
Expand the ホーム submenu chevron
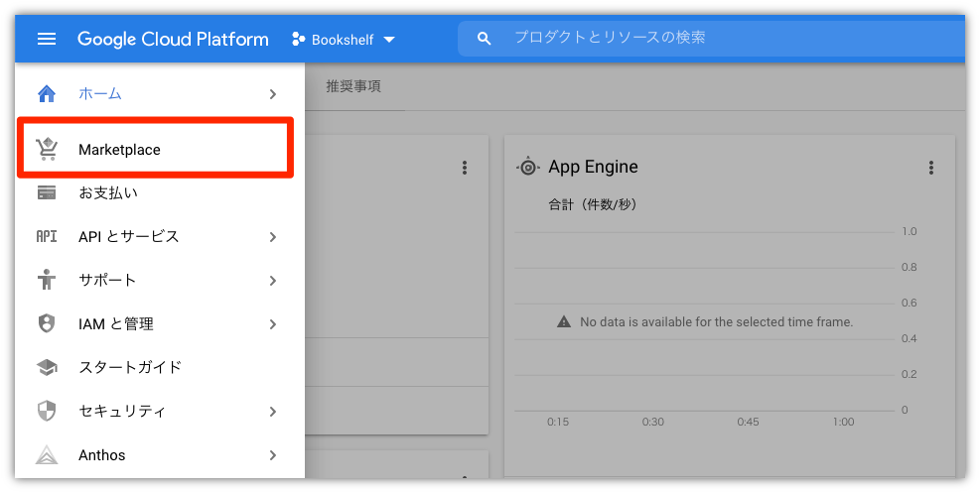pos(272,93)
